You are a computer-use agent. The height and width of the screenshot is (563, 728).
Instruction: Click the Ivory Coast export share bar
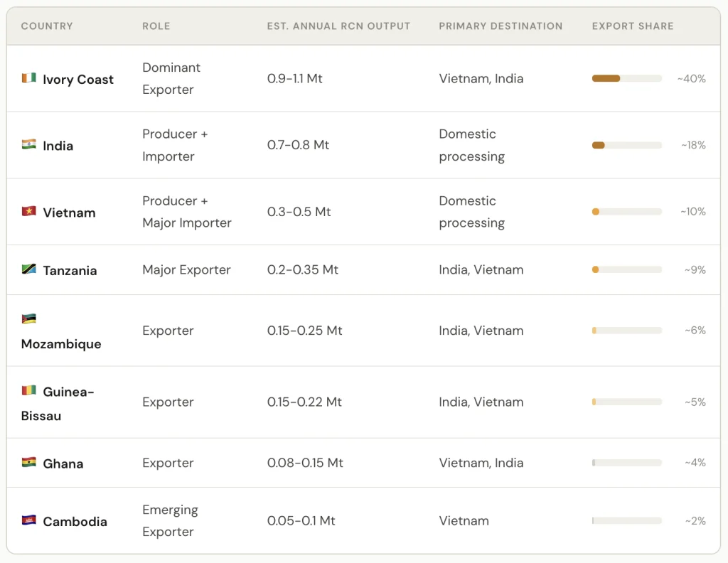(627, 78)
